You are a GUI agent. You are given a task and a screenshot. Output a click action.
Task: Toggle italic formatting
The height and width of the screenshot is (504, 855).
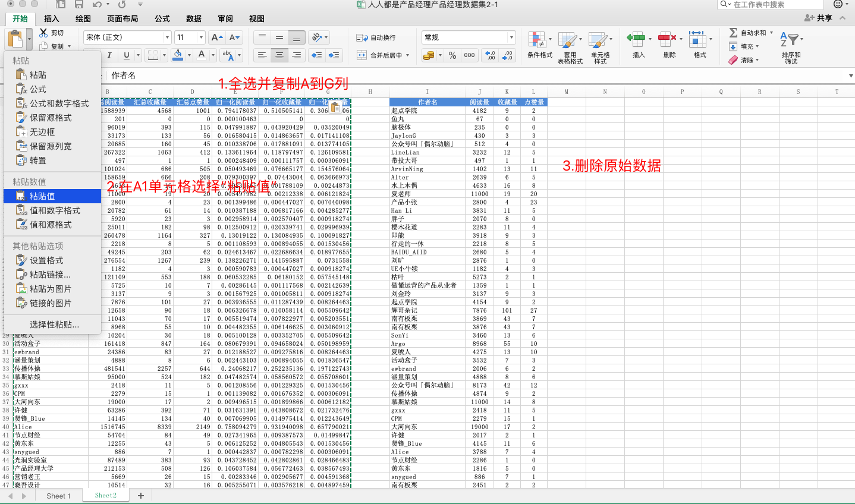[x=109, y=55]
